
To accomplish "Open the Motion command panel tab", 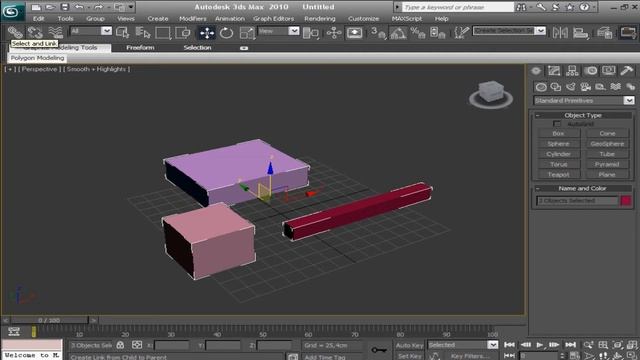I will click(x=590, y=71).
